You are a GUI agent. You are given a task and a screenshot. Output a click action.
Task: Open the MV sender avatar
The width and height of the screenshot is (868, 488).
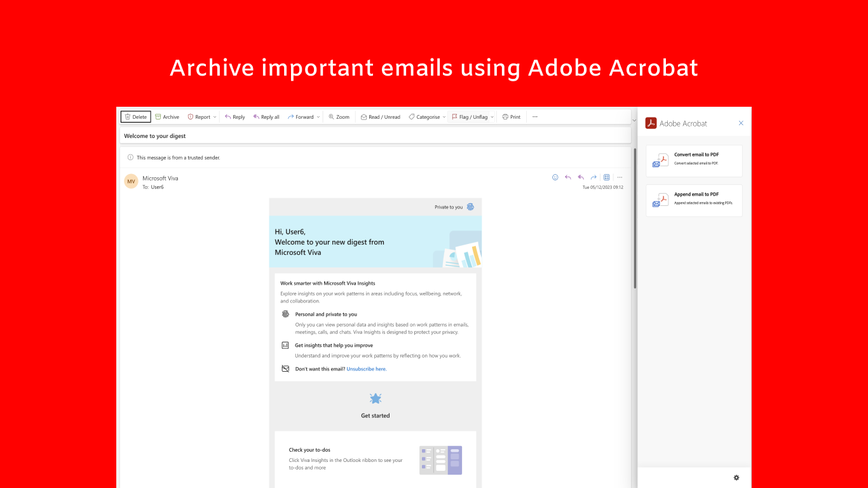pyautogui.click(x=131, y=181)
